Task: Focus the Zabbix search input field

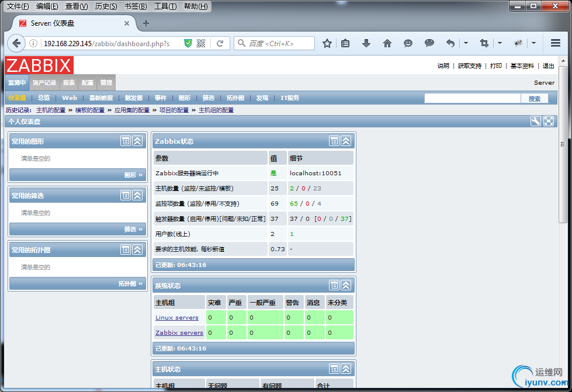Action: [x=473, y=99]
